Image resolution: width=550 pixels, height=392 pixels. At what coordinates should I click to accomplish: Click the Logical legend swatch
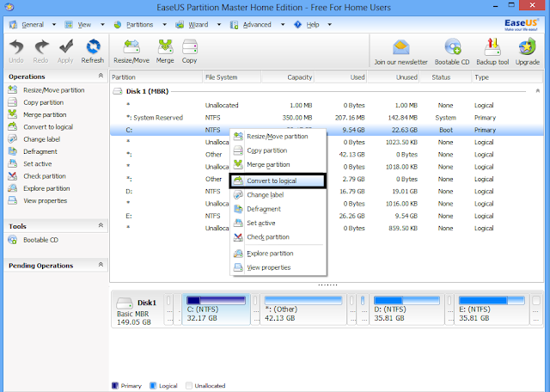click(153, 385)
